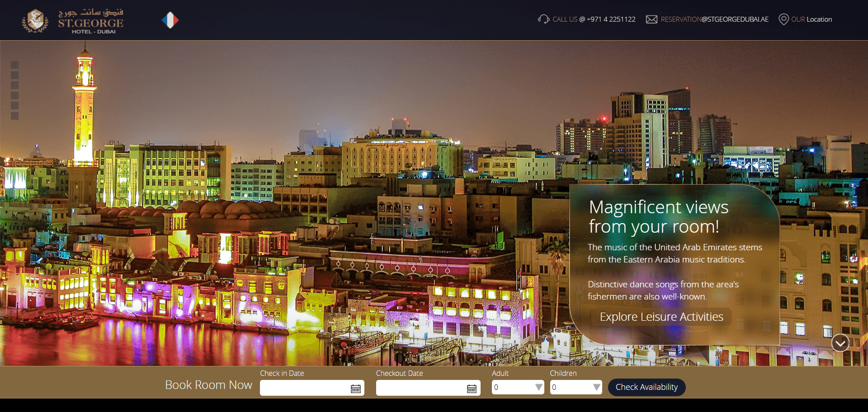This screenshot has height=412, width=868.
Task: Click the St. George Hotel logo
Action: pos(73,21)
